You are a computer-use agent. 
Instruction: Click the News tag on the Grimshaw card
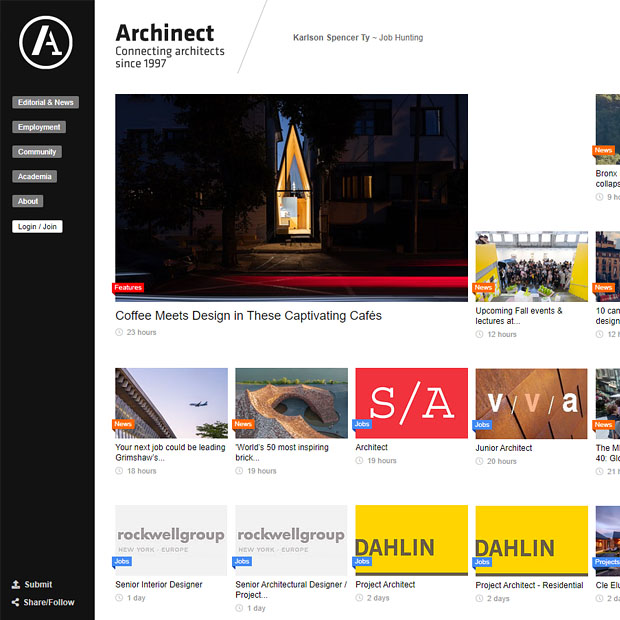point(123,424)
